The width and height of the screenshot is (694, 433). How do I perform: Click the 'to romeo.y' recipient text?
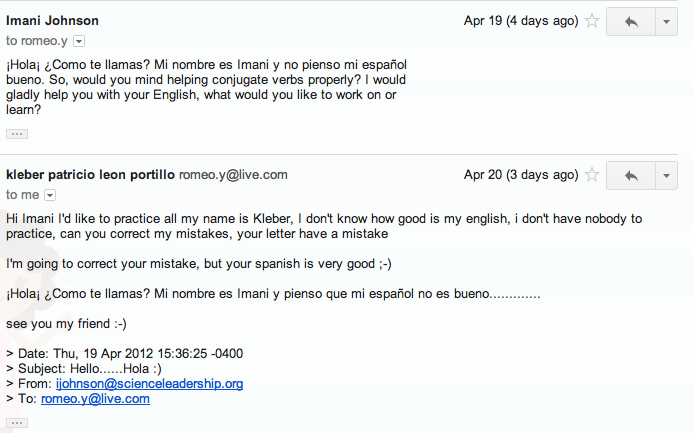point(37,41)
